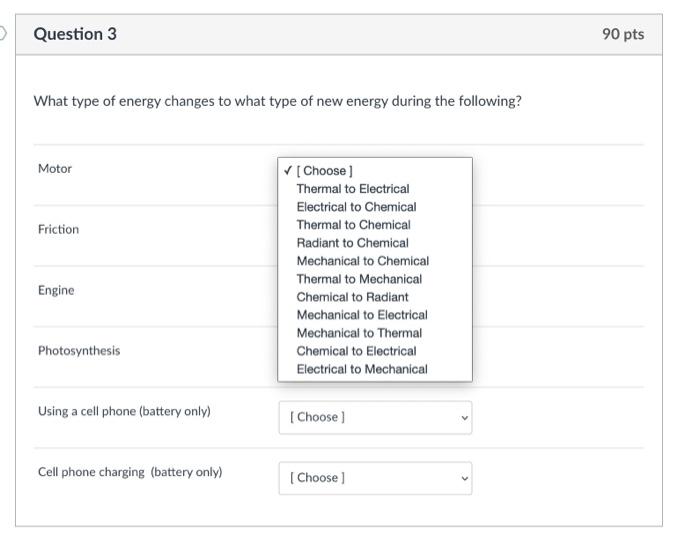The height and width of the screenshot is (552, 700).
Task: Click the chevron on charging dropdown
Action: [x=463, y=478]
